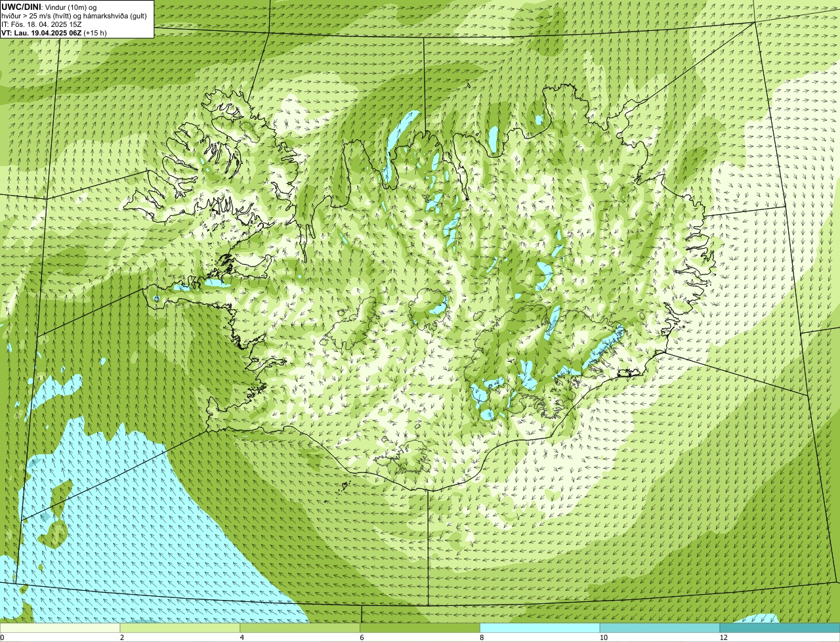This screenshot has height=642, width=840.
Task: Click the '6' label on the color scale
Action: tap(362, 637)
